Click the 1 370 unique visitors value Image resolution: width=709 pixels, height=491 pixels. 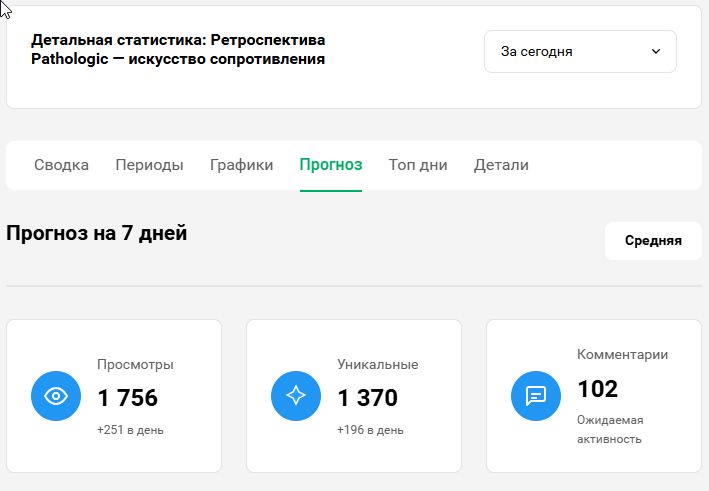(368, 398)
